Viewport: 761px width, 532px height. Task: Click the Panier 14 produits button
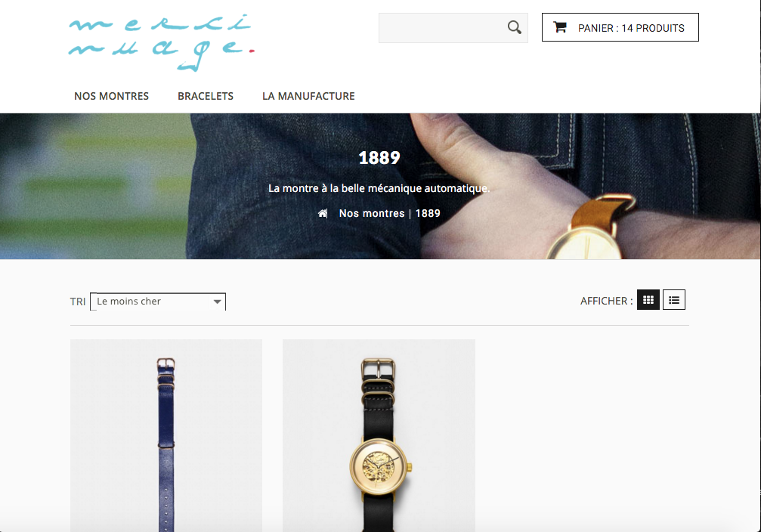pyautogui.click(x=620, y=27)
